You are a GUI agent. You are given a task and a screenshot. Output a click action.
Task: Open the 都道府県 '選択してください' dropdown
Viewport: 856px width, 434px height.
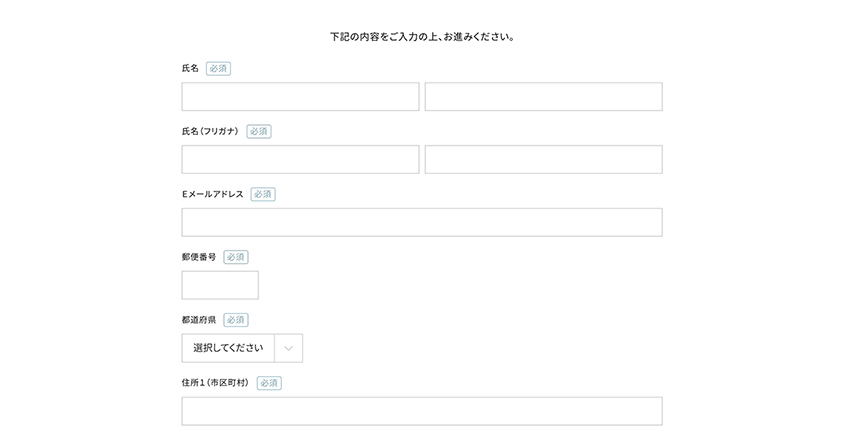coord(229,348)
